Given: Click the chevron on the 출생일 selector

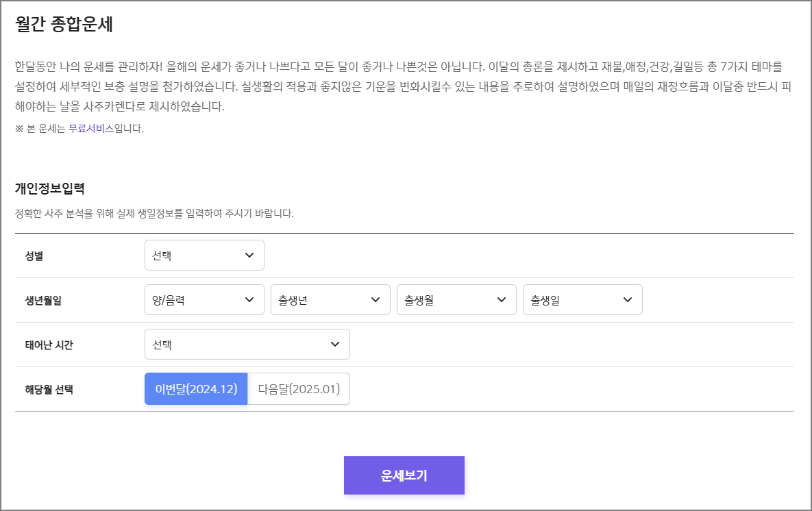Looking at the screenshot, I should 627,299.
